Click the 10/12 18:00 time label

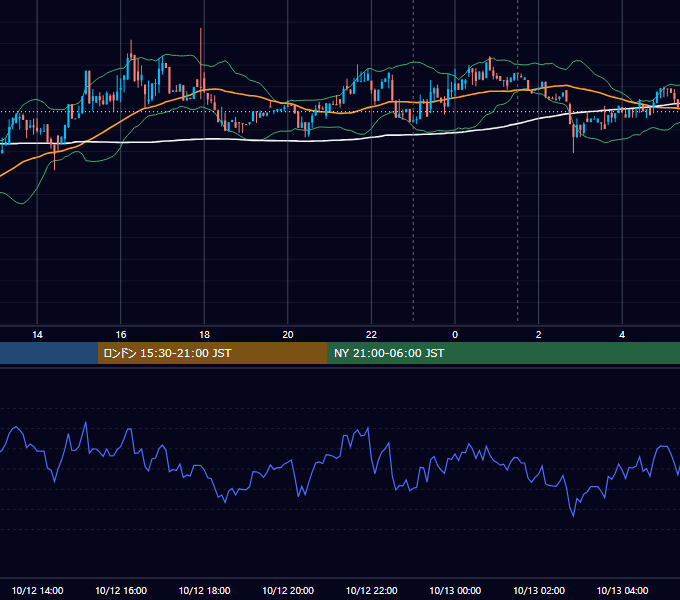click(x=204, y=590)
